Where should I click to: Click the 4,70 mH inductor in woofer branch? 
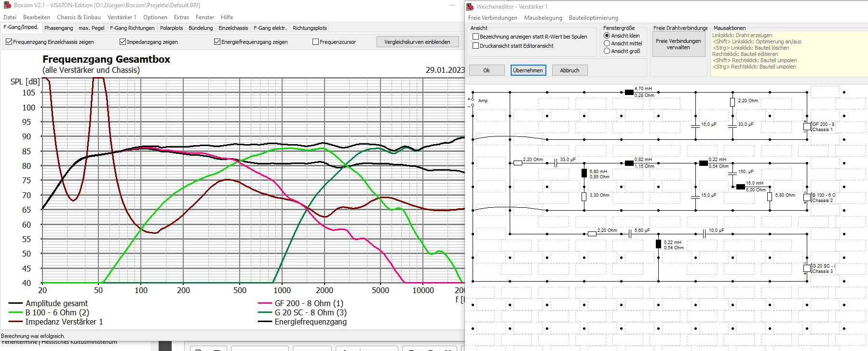tap(629, 92)
